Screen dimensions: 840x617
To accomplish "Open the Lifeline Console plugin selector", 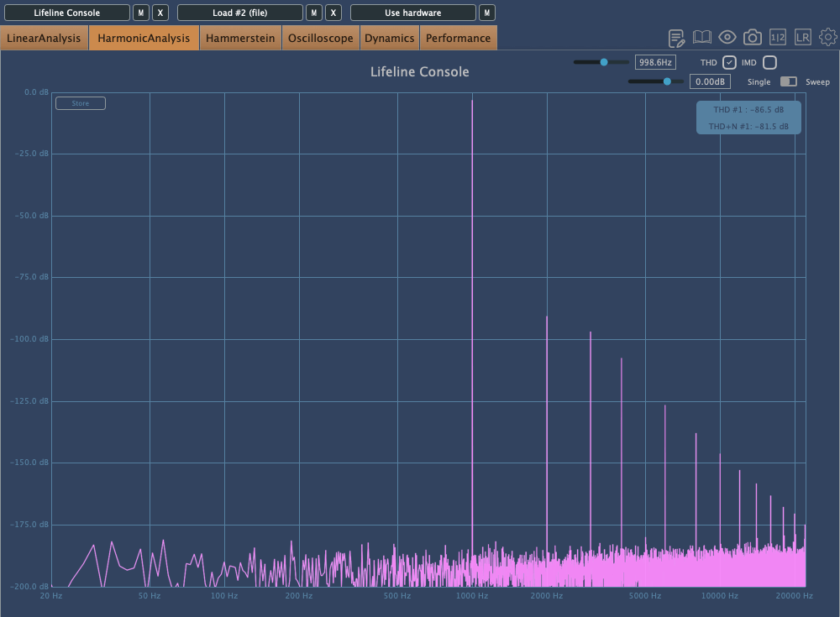I will (67, 13).
